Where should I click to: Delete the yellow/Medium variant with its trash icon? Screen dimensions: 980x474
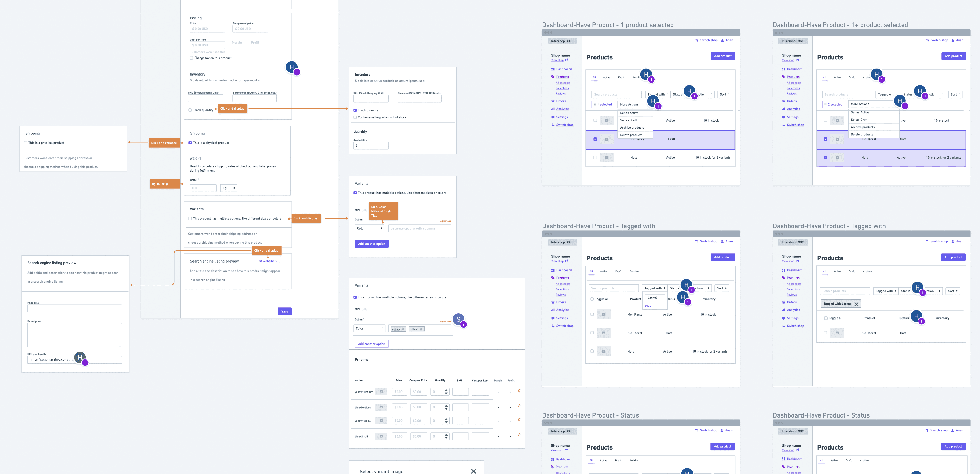[519, 391]
